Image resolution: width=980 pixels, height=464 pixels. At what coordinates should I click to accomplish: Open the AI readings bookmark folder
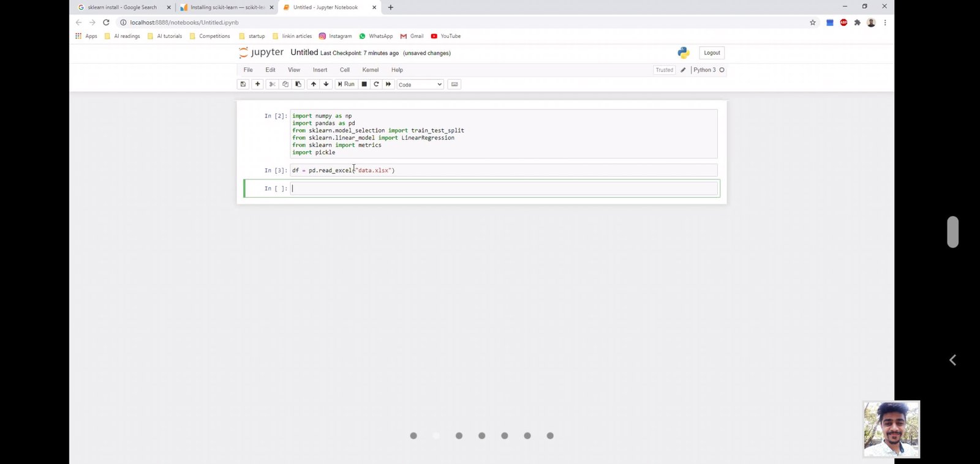point(122,36)
